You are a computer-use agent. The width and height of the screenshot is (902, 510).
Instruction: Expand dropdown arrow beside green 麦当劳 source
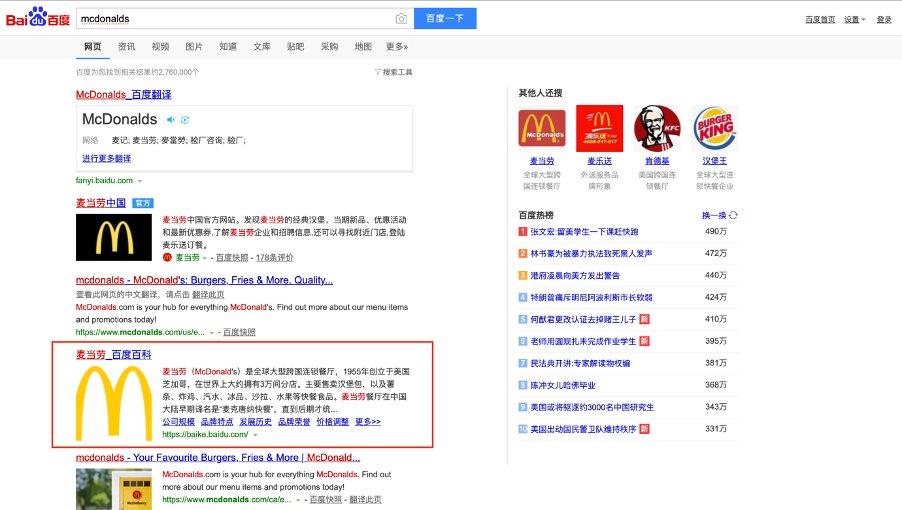point(205,258)
